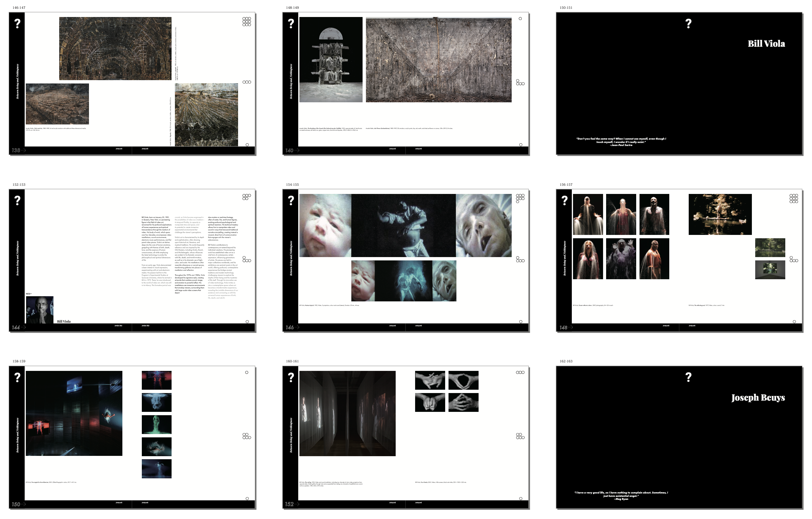The image size is (812, 519).
Task: Click the Bill Viola chapter heading
Action: tap(766, 44)
